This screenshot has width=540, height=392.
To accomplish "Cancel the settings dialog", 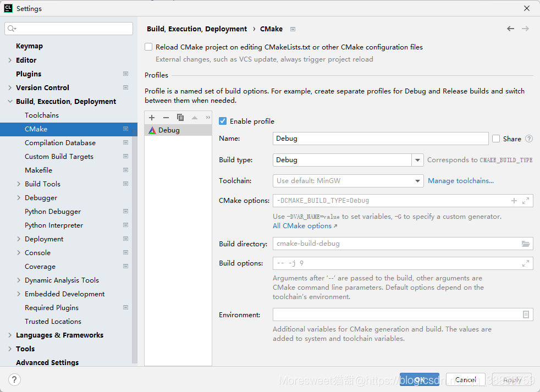I will click(466, 379).
